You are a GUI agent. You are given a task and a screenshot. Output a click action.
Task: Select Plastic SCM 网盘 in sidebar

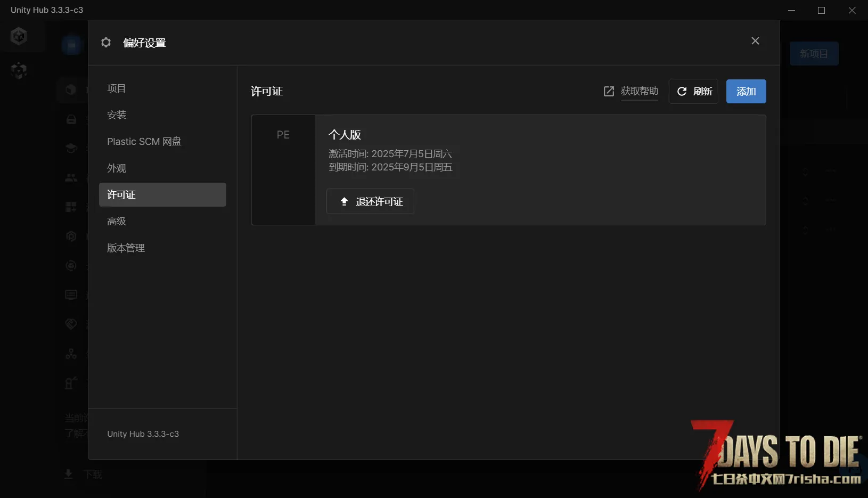(x=162, y=142)
